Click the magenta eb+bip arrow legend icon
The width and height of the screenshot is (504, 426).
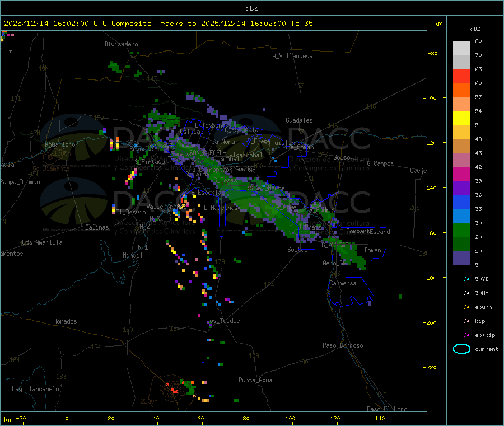click(461, 335)
